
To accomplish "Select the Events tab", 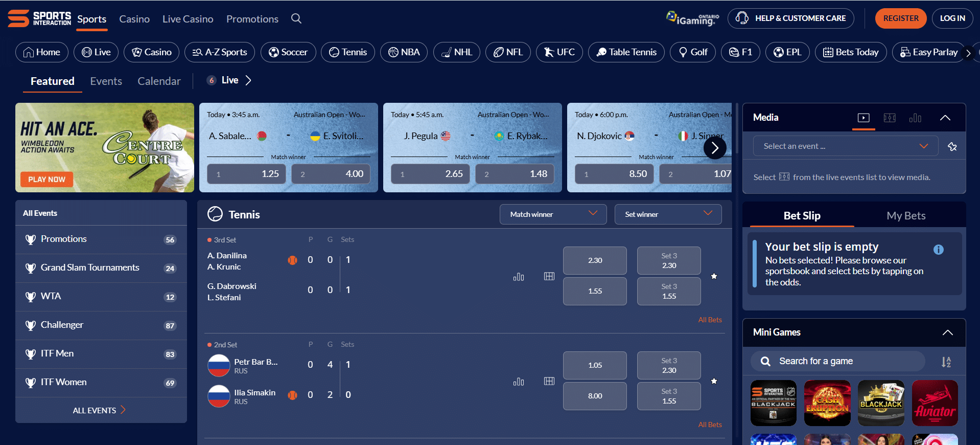I will [x=106, y=81].
